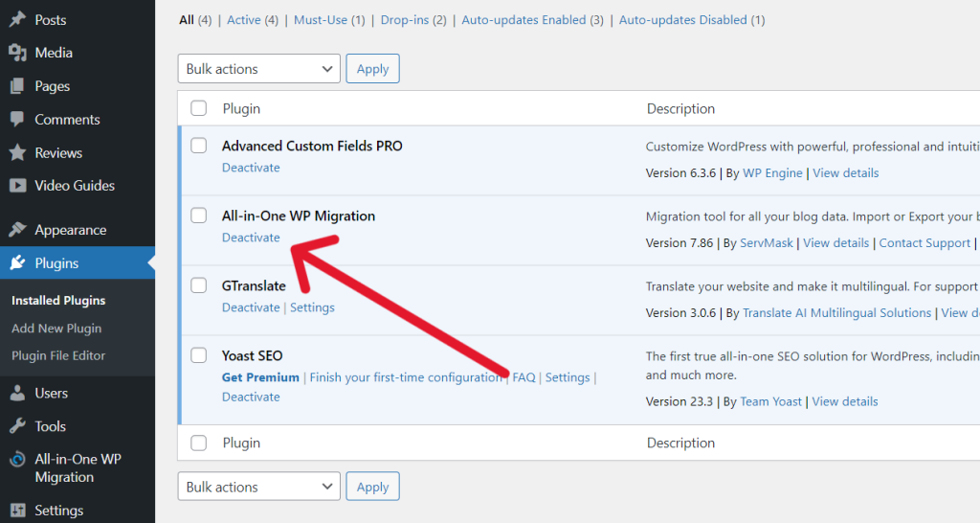Click the Video Guides play icon
Image resolution: width=980 pixels, height=523 pixels.
17,185
